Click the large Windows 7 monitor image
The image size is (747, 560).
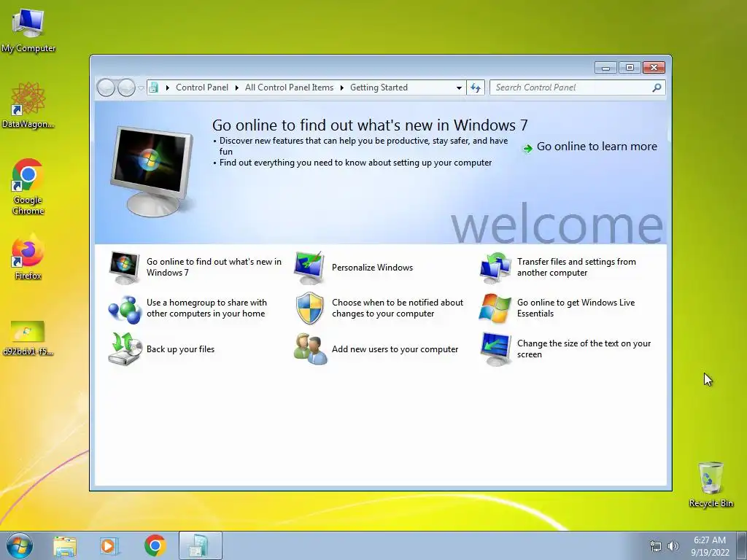152,171
